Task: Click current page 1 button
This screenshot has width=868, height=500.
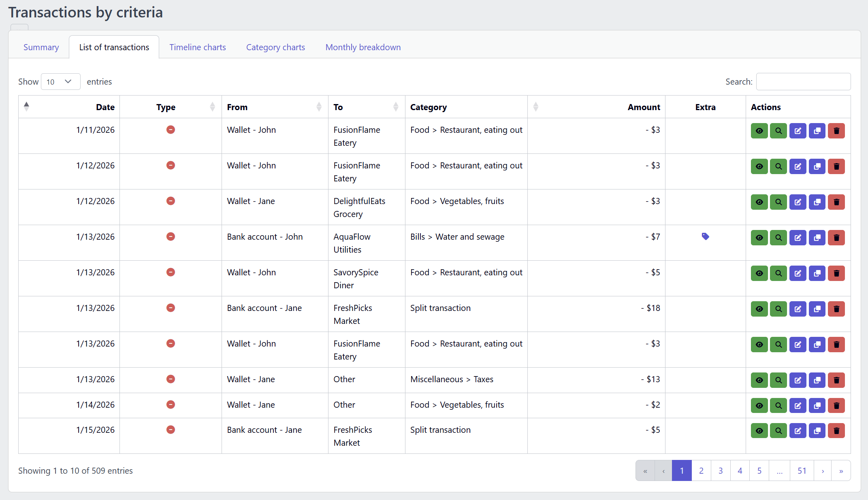Action: click(x=682, y=471)
